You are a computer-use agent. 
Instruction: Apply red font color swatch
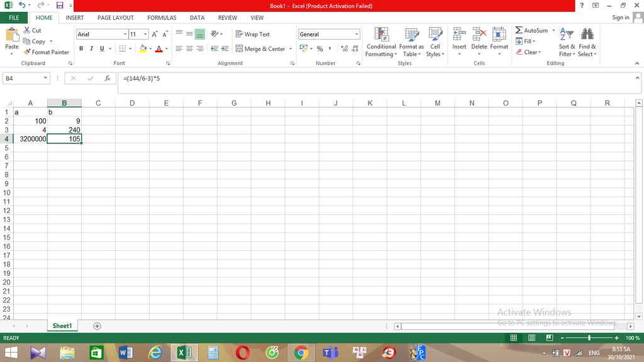[159, 48]
